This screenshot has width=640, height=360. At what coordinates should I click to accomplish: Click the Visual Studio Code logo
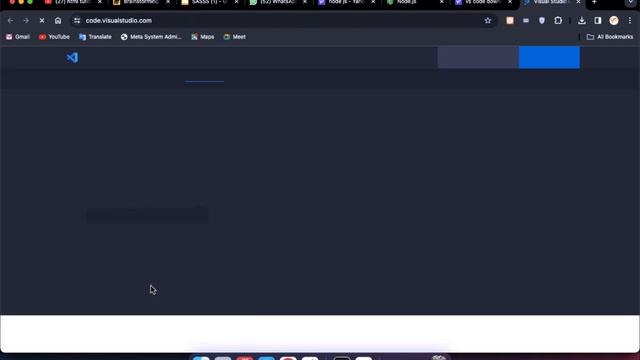(72, 58)
